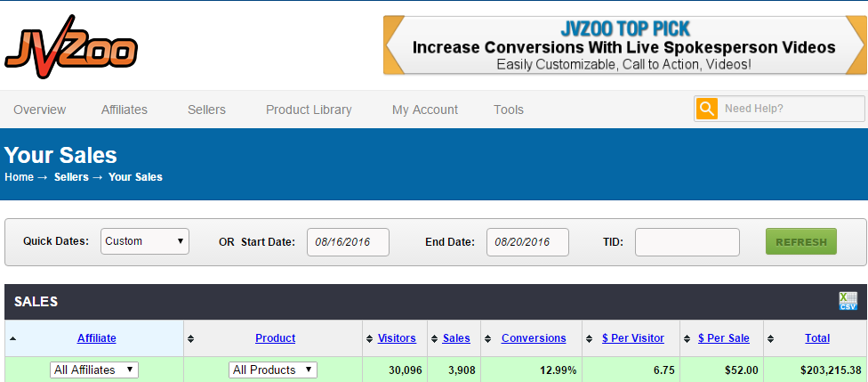Click the green Refresh button
The width and height of the screenshot is (868, 382).
(x=801, y=241)
